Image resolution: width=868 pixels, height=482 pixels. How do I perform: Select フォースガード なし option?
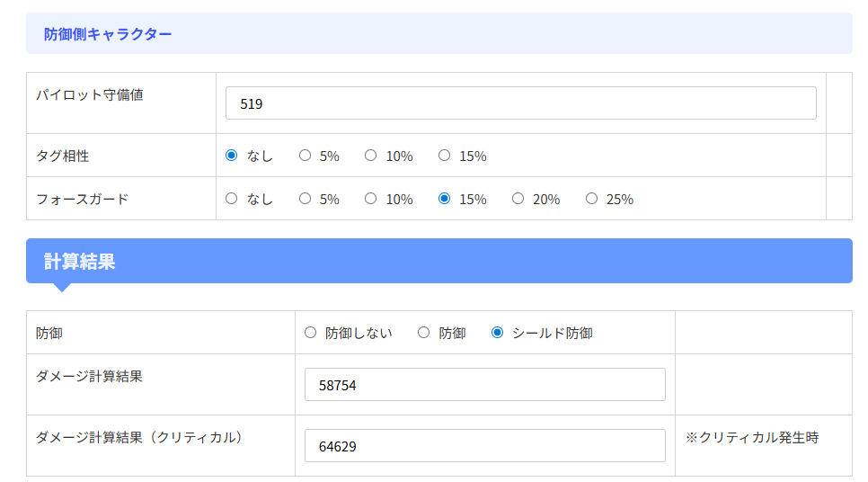[x=232, y=199]
